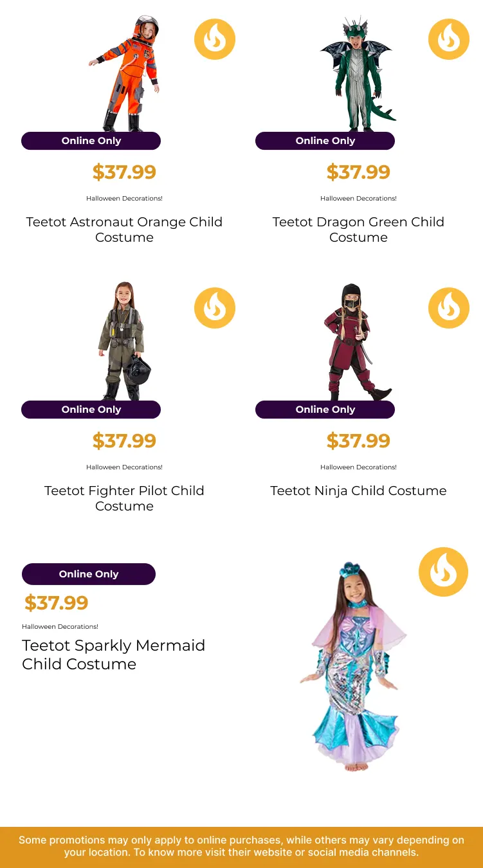Click the flame icon on the Astronaut costume

click(x=215, y=39)
